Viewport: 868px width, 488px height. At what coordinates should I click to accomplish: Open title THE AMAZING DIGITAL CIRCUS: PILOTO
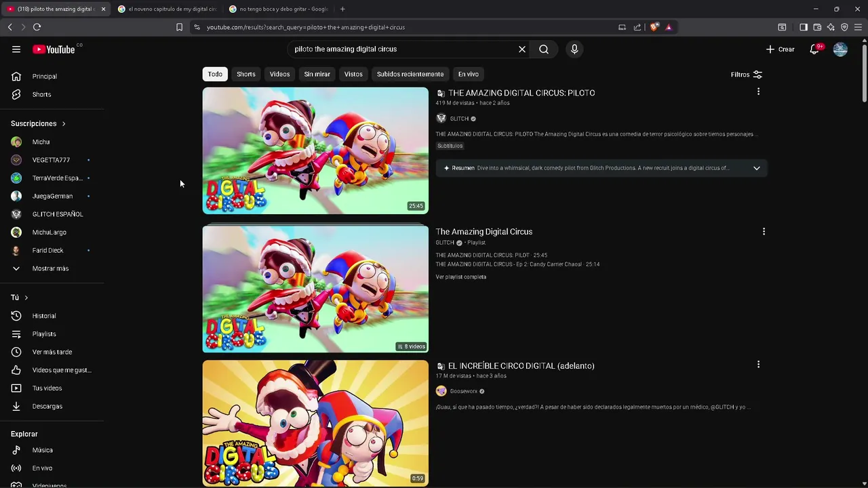pos(521,93)
